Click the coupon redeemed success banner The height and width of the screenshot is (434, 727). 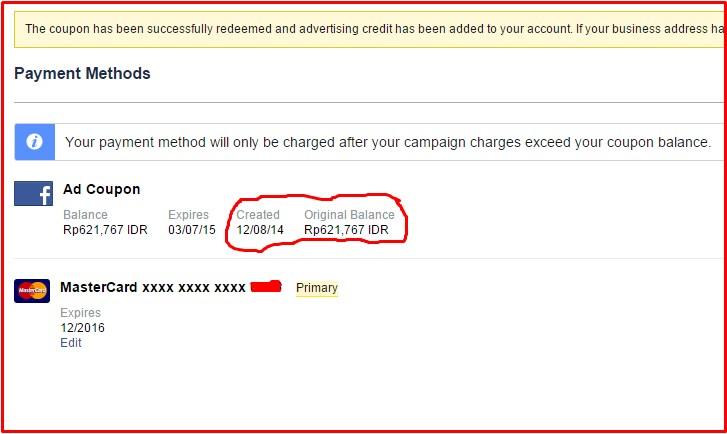(372, 29)
